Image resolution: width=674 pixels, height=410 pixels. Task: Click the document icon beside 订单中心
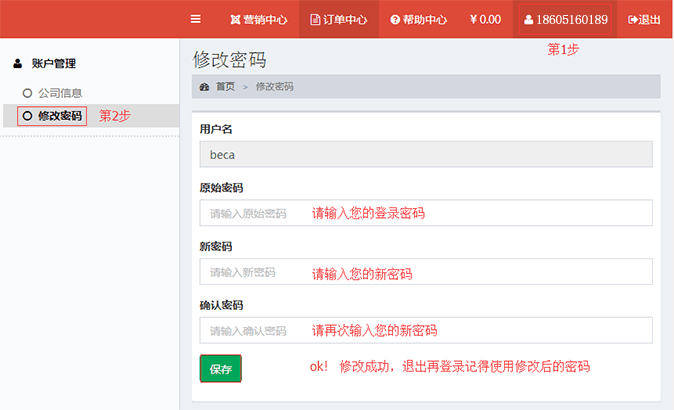click(x=315, y=19)
